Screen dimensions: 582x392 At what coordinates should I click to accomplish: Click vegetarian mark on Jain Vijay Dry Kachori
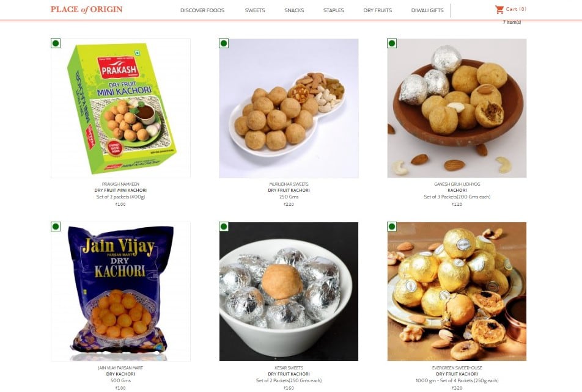click(x=56, y=227)
